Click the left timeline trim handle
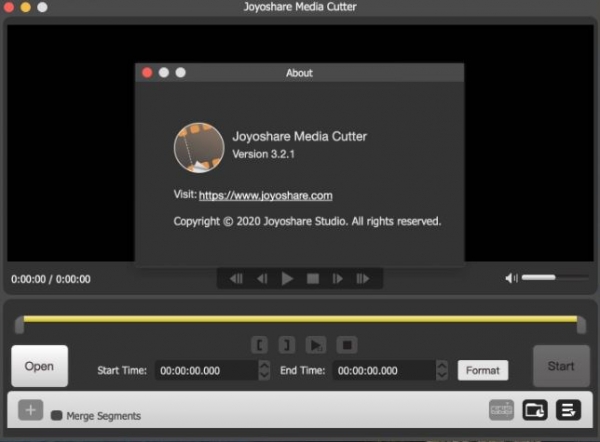600x442 pixels. pos(19,325)
